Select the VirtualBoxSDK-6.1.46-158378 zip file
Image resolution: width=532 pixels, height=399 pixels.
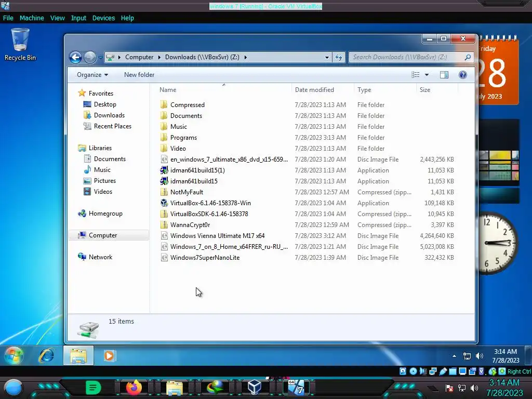pos(209,214)
